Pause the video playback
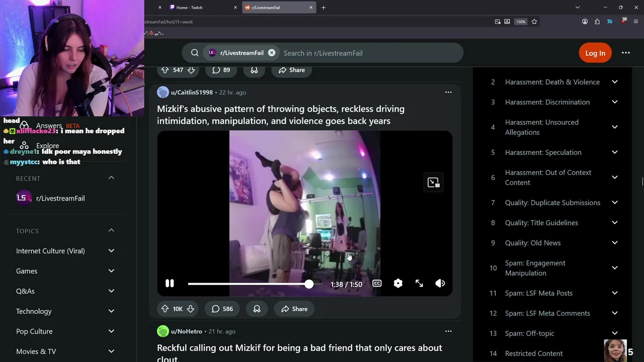 (x=170, y=284)
